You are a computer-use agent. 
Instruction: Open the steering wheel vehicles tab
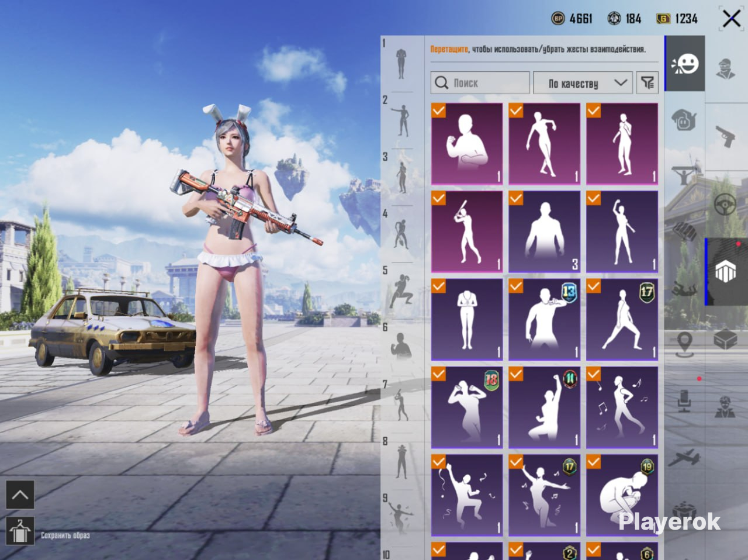click(726, 205)
